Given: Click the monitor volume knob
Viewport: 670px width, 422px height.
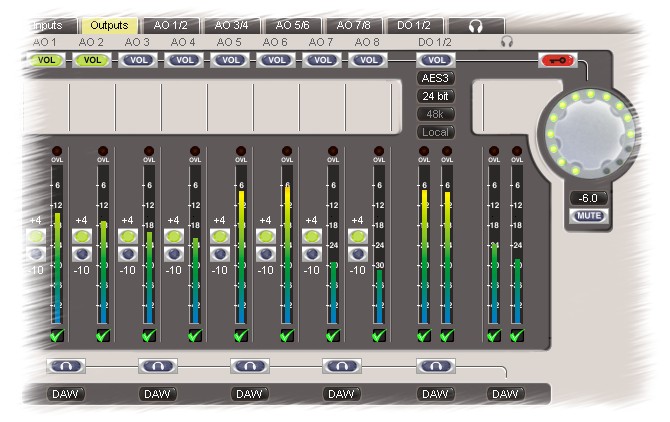Looking at the screenshot, I should (x=590, y=133).
